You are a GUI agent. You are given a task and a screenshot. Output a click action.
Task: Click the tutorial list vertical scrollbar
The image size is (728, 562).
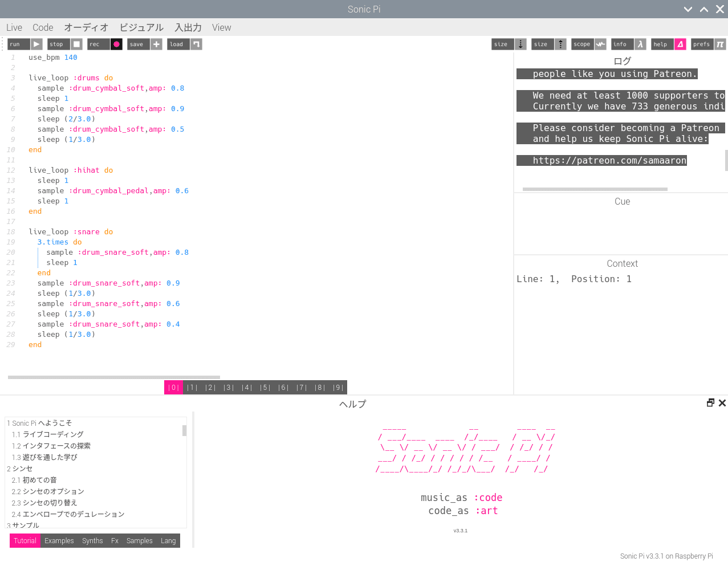(184, 430)
